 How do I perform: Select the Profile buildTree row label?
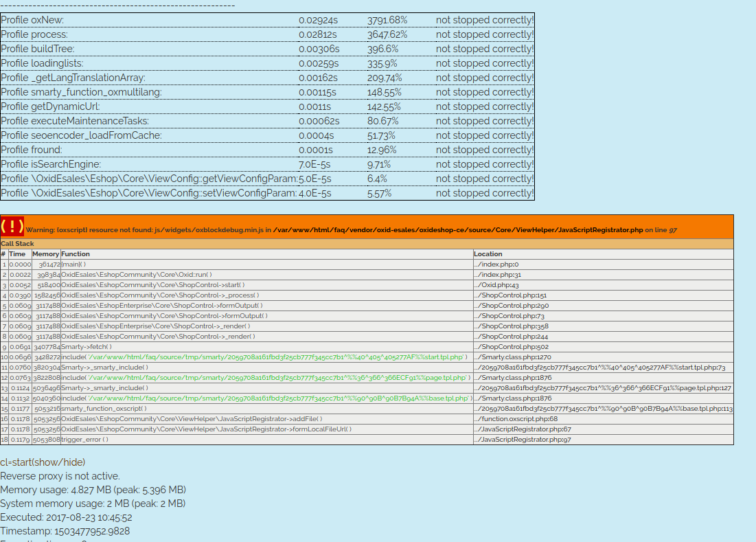37,49
